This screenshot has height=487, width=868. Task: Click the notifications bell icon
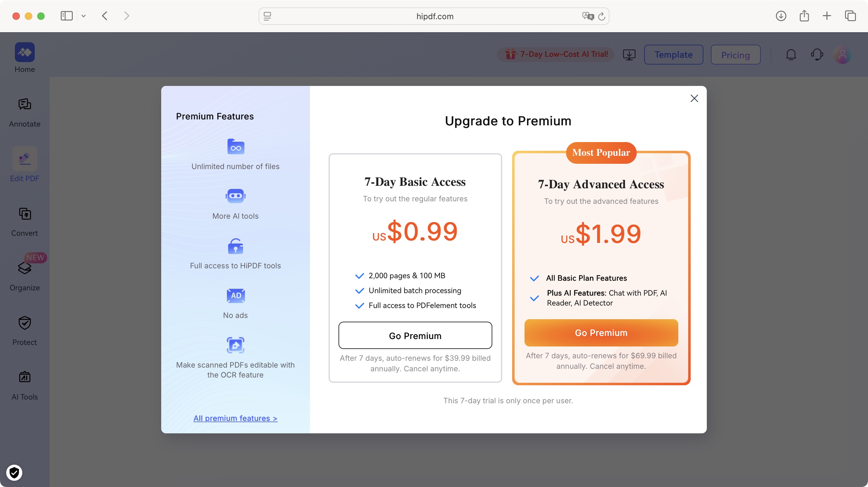click(x=791, y=55)
